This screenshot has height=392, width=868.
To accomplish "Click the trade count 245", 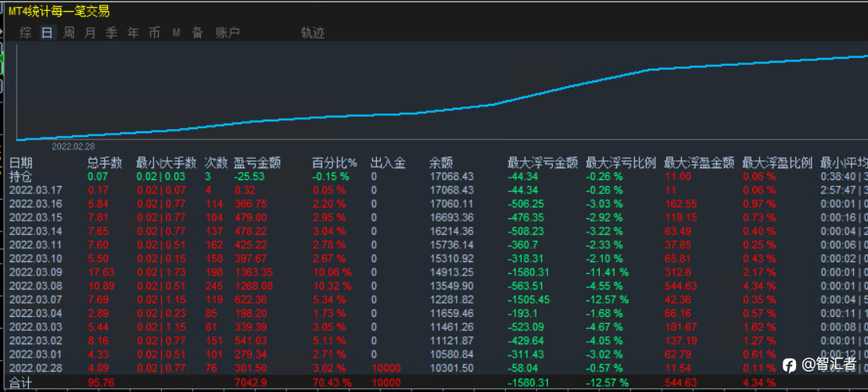I will pyautogui.click(x=213, y=286).
